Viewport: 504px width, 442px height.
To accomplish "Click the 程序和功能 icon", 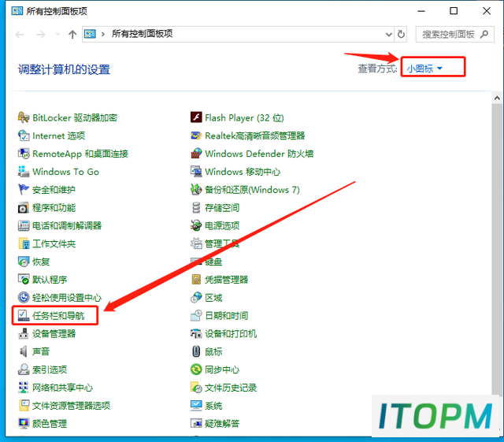I will coord(24,208).
